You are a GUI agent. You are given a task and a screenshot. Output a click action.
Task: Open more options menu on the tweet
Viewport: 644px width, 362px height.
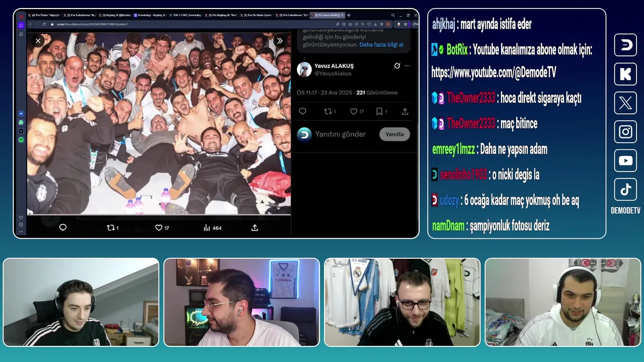point(407,66)
